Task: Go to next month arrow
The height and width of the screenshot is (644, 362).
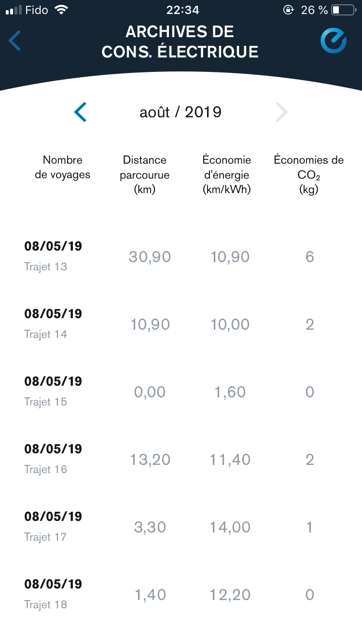Action: pos(281,112)
